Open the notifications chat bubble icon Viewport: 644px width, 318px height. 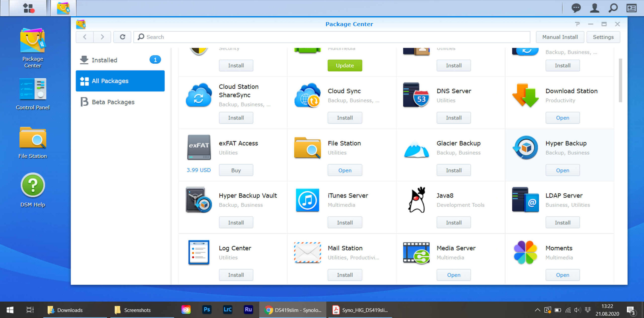(576, 8)
